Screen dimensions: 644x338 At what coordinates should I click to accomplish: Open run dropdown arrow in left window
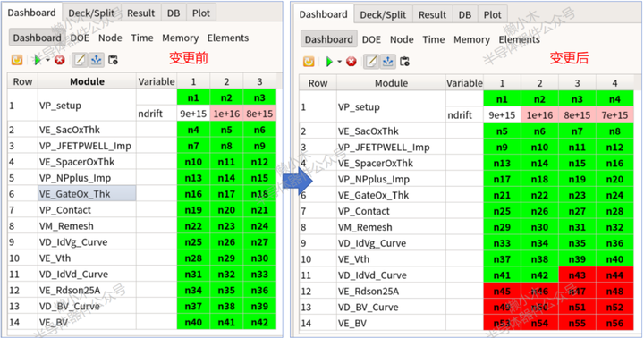[x=47, y=61]
